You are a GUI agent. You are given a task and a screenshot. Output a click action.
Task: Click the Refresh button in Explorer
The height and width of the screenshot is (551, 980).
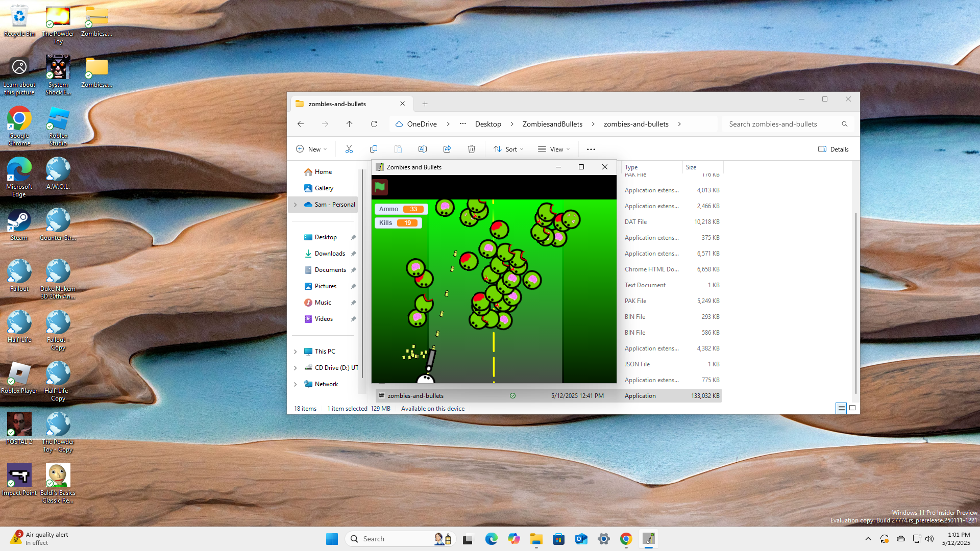pyautogui.click(x=374, y=124)
